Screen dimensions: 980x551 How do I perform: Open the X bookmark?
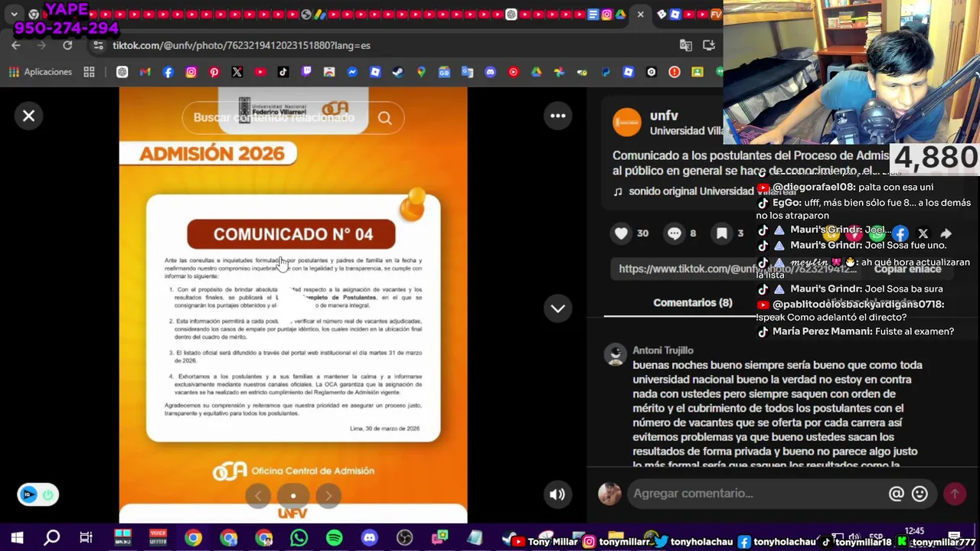pos(237,72)
